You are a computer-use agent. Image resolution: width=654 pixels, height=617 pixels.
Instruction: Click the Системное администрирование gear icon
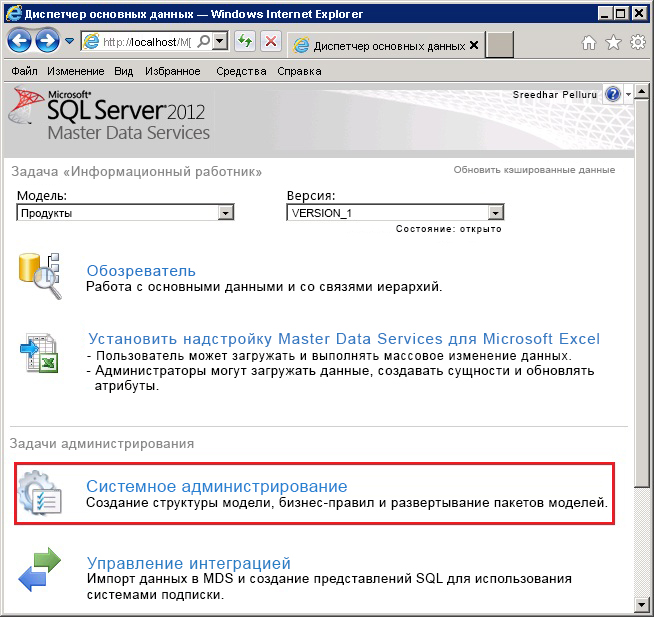click(40, 493)
